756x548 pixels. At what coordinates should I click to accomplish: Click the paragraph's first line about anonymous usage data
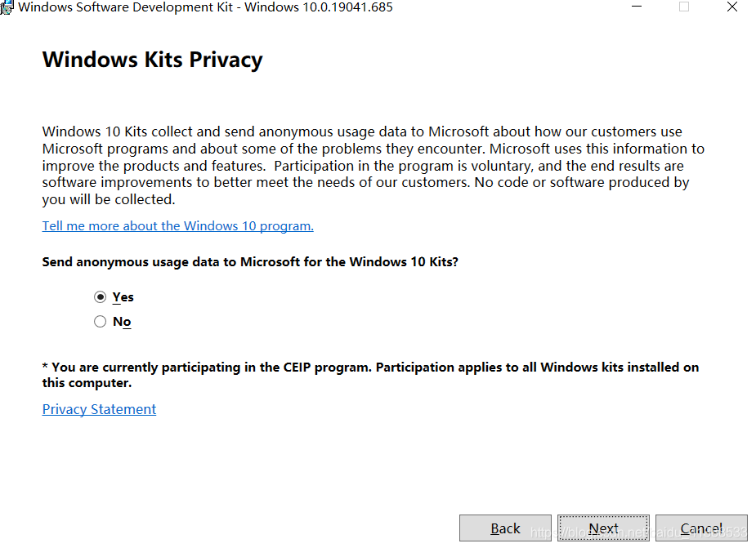pyautogui.click(x=362, y=131)
